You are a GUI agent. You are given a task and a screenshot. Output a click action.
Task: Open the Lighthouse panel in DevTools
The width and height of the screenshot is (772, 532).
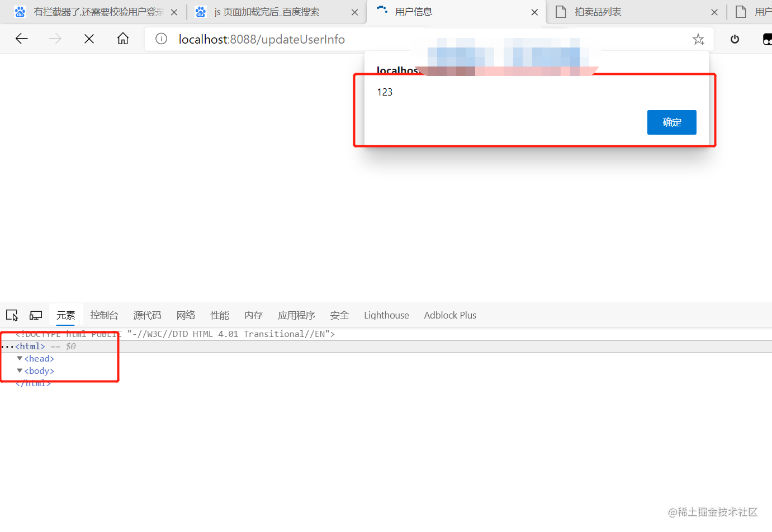coord(386,315)
